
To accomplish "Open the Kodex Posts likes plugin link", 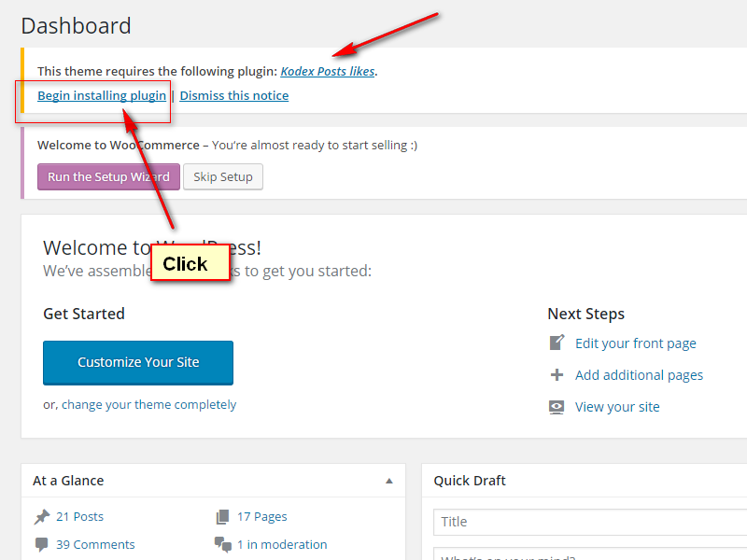I will (328, 71).
